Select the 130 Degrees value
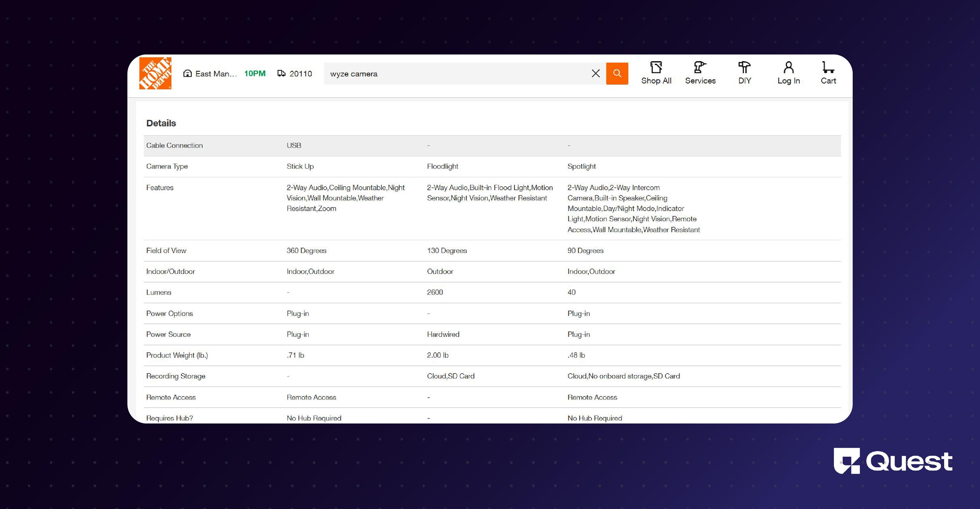Image resolution: width=980 pixels, height=509 pixels. [447, 250]
